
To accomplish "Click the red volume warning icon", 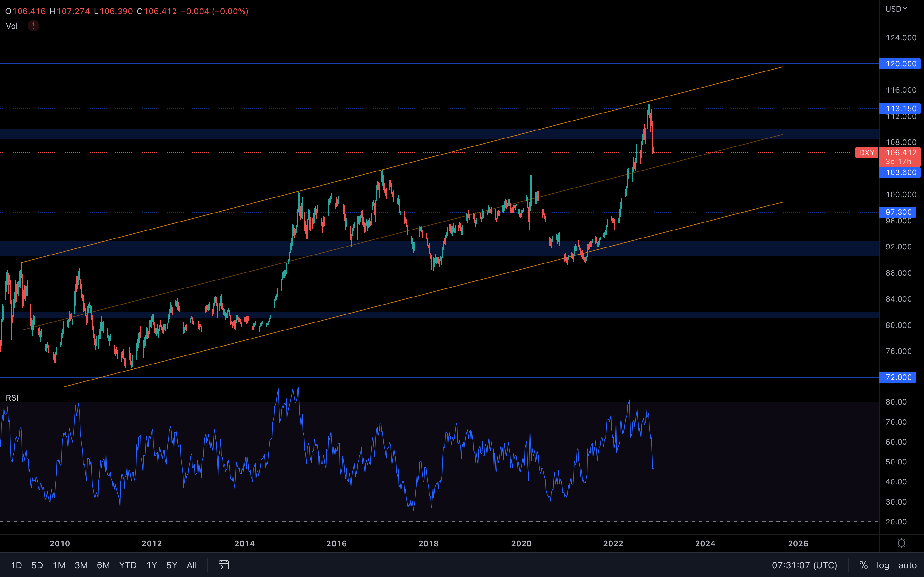I will [x=33, y=26].
